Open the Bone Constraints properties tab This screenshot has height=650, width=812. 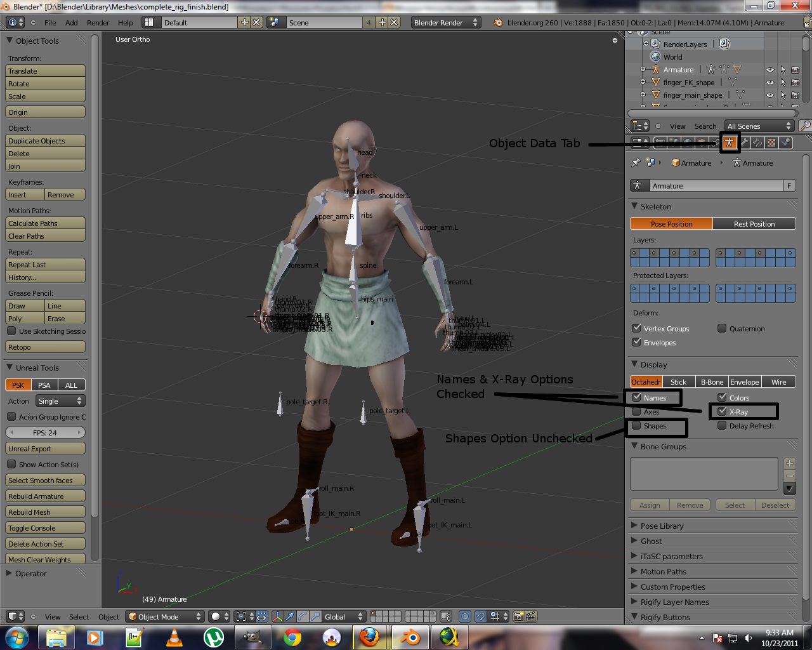(757, 143)
